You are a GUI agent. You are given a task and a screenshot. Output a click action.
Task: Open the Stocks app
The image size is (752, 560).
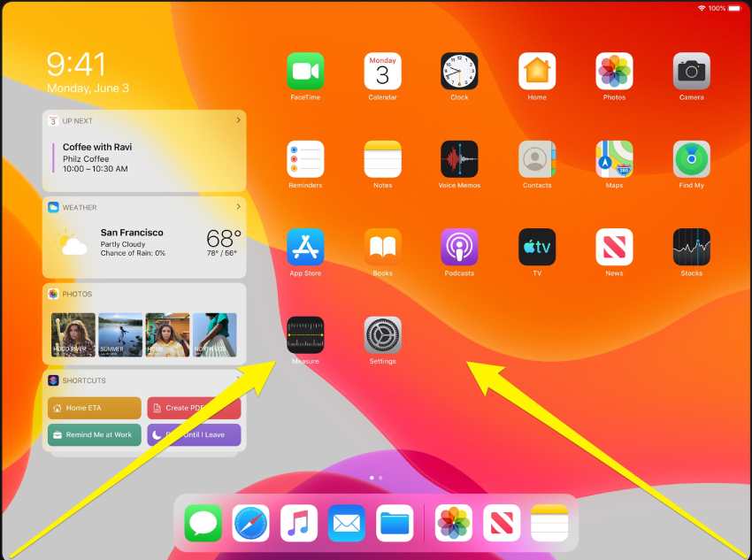(x=691, y=247)
